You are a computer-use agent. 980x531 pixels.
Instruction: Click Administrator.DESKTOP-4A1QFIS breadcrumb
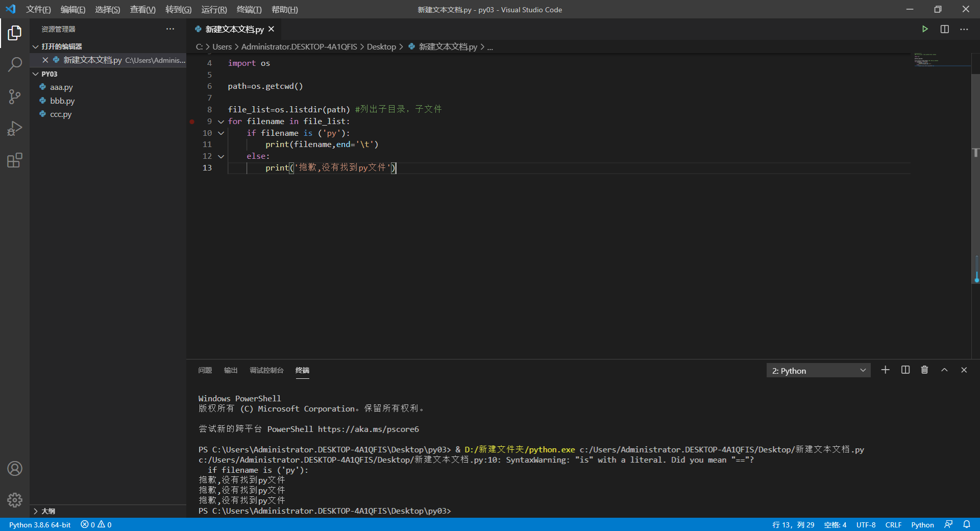pyautogui.click(x=299, y=46)
